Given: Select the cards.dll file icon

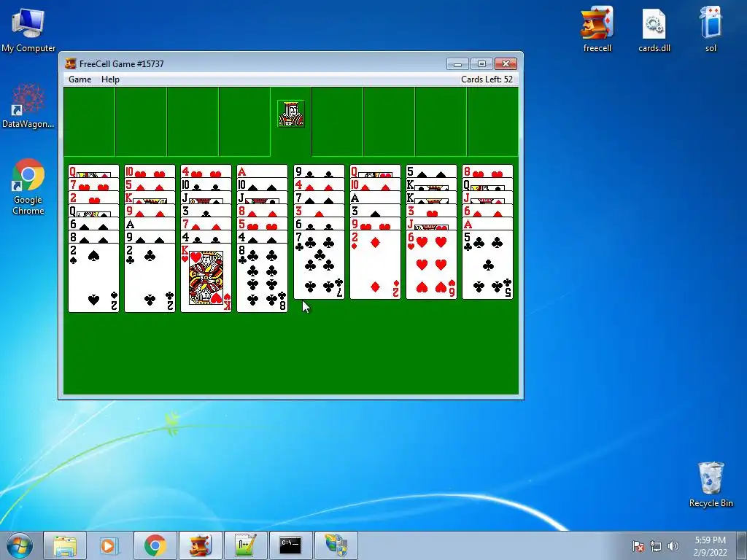Looking at the screenshot, I should [654, 29].
